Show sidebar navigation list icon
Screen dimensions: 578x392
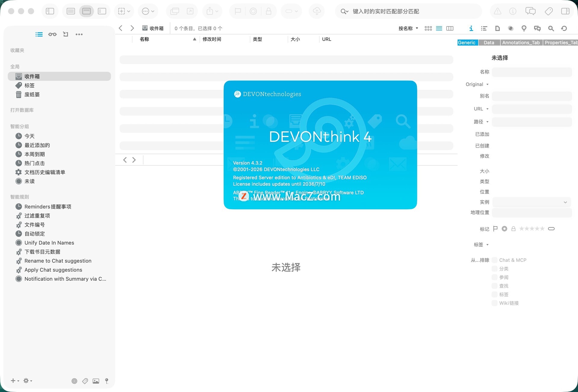[x=39, y=34]
